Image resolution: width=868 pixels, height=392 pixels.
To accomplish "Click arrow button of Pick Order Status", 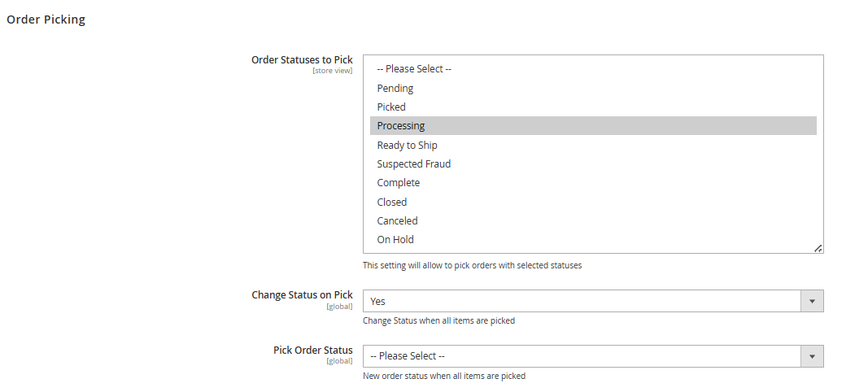I will 812,356.
